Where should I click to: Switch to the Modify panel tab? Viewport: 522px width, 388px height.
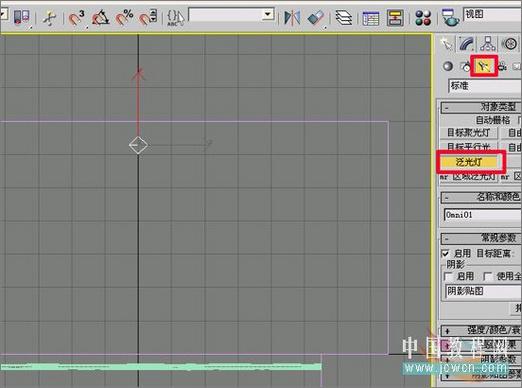coord(467,44)
